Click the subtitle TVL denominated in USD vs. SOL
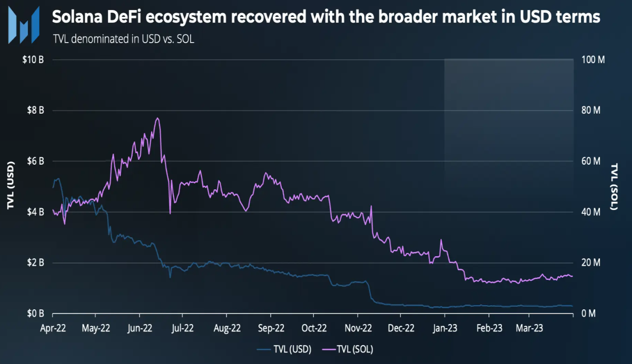The height and width of the screenshot is (364, 632). tap(124, 38)
